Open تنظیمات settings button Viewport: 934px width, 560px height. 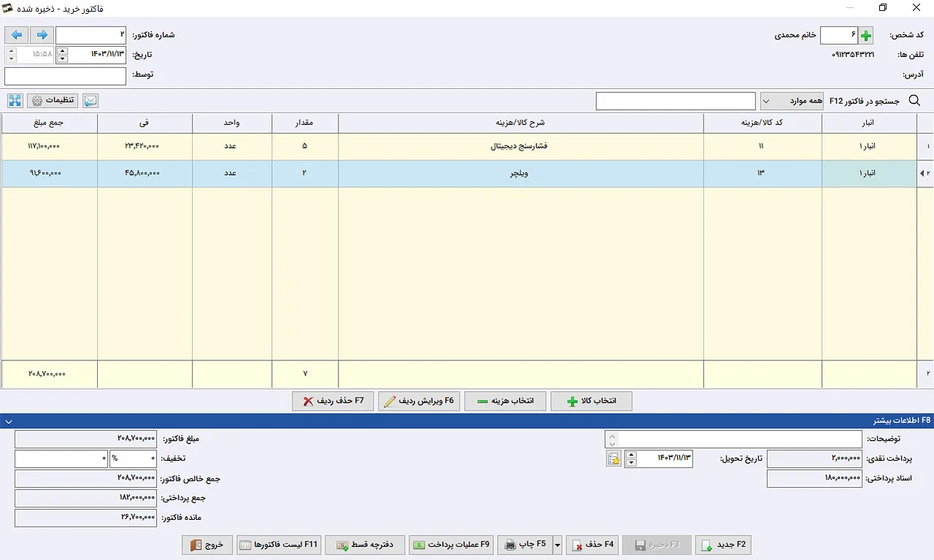coord(53,101)
